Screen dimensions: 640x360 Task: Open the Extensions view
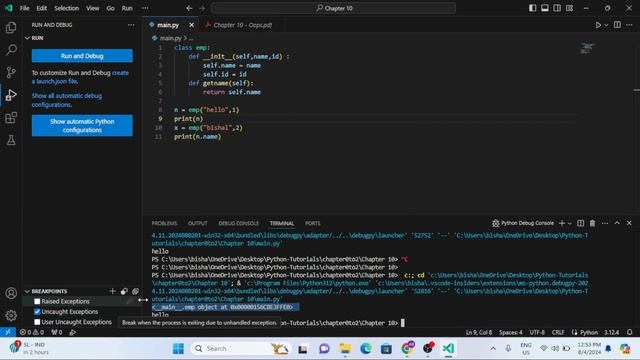[x=11, y=118]
